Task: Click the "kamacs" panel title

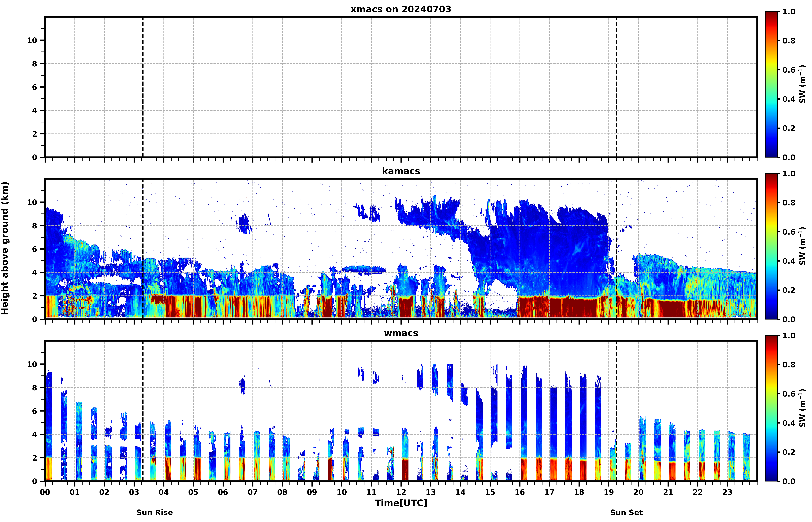Action: [401, 171]
